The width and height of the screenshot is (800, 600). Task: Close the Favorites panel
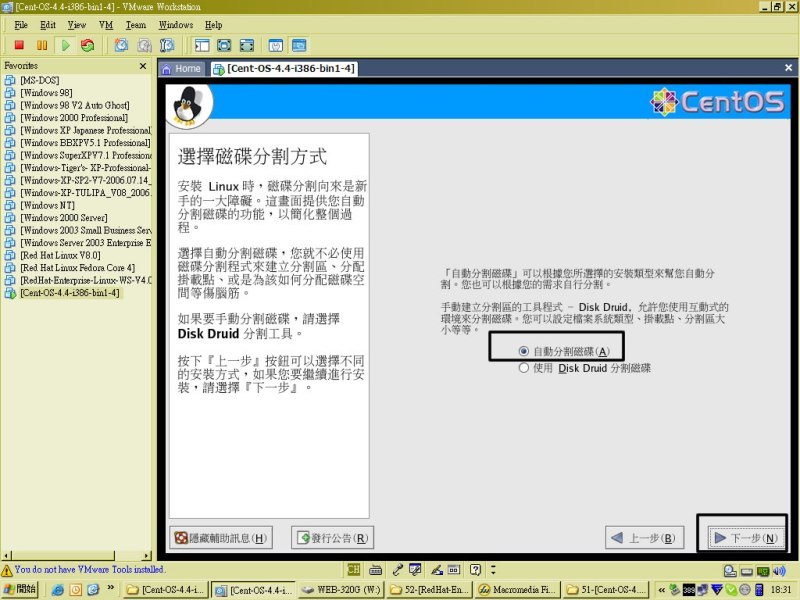[143, 66]
